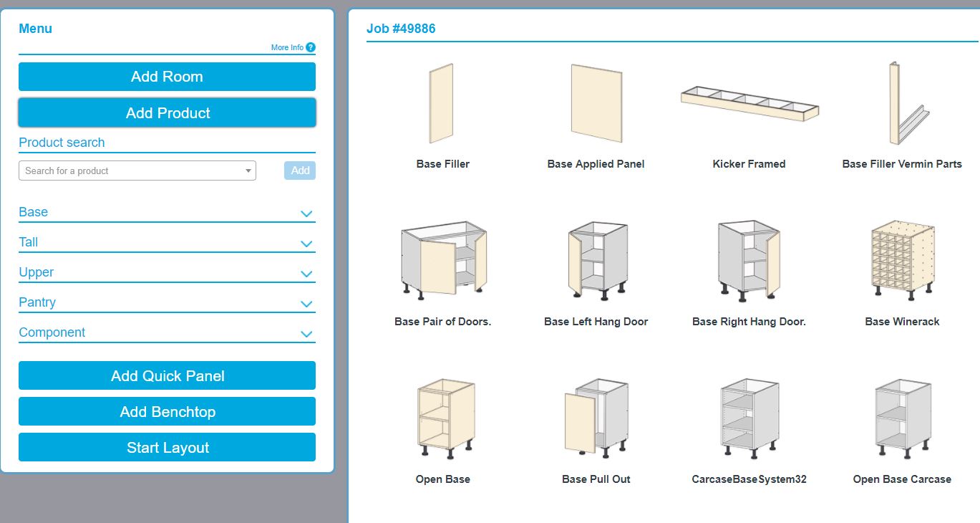Click inside the product search field

coord(129,171)
